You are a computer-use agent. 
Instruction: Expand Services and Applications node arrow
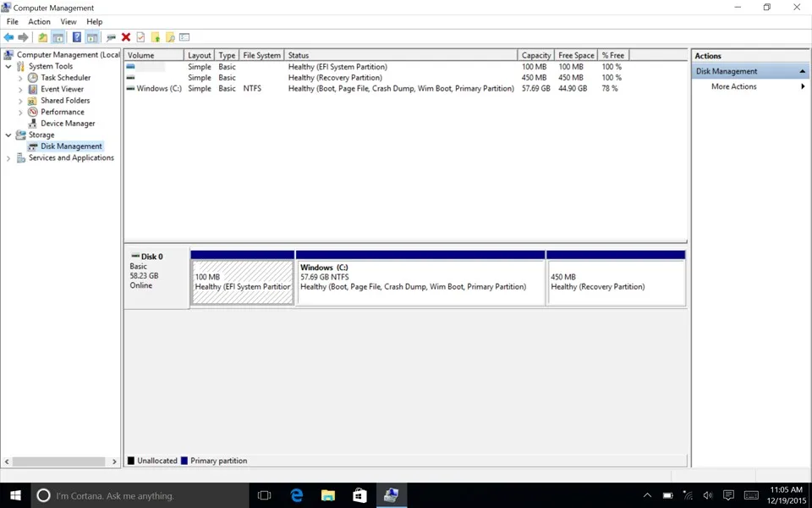point(8,158)
